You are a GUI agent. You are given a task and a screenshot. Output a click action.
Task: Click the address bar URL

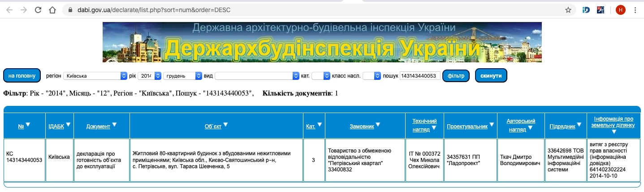click(155, 9)
